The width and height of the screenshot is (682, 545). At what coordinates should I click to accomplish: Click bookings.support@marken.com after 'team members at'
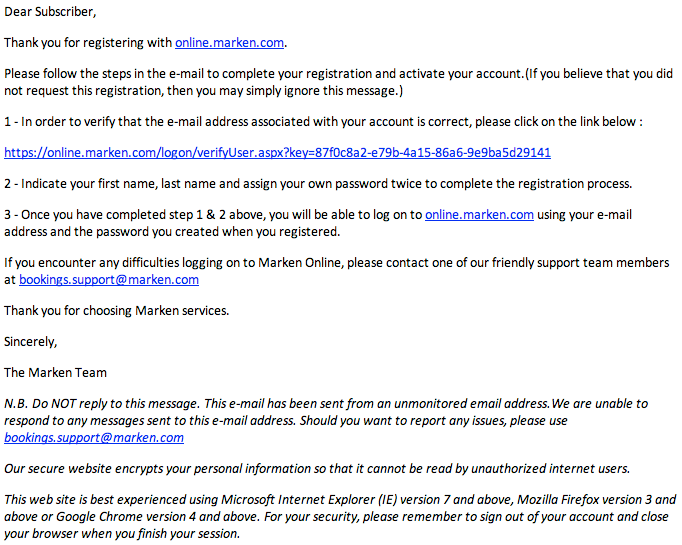109,279
